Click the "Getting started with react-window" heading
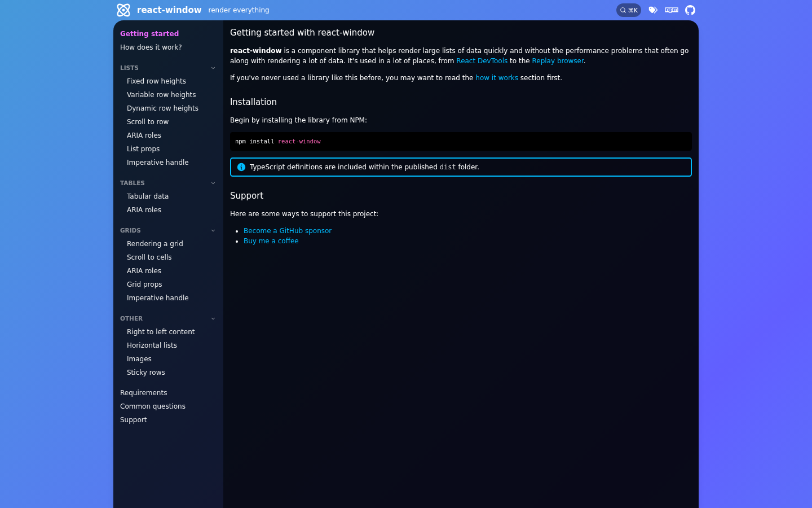The image size is (812, 508). 302,33
